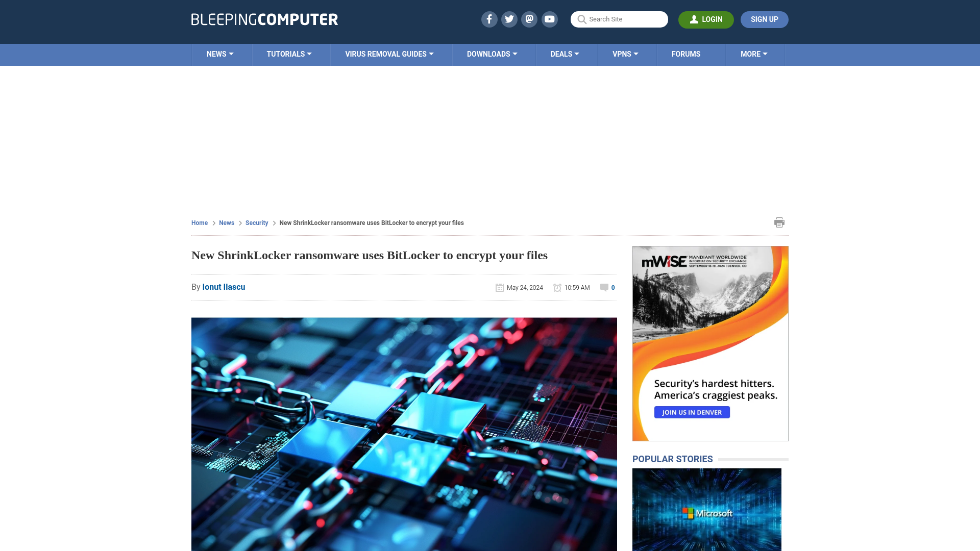Image resolution: width=980 pixels, height=551 pixels.
Task: Click the comments bubble icon
Action: [604, 287]
